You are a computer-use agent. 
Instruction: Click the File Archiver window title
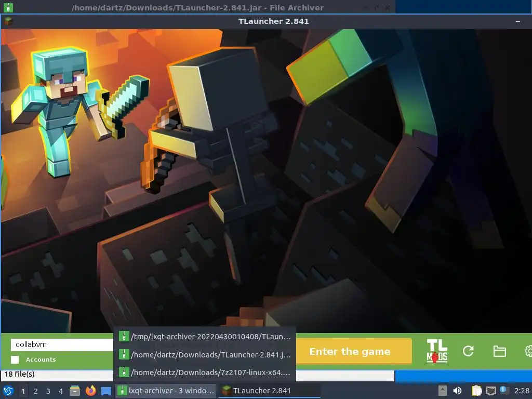click(x=197, y=7)
